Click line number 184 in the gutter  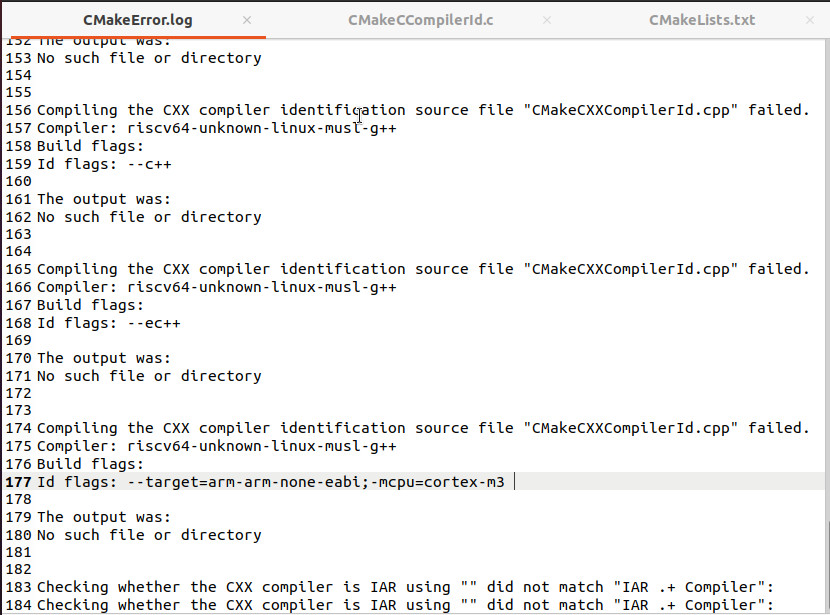coord(18,605)
